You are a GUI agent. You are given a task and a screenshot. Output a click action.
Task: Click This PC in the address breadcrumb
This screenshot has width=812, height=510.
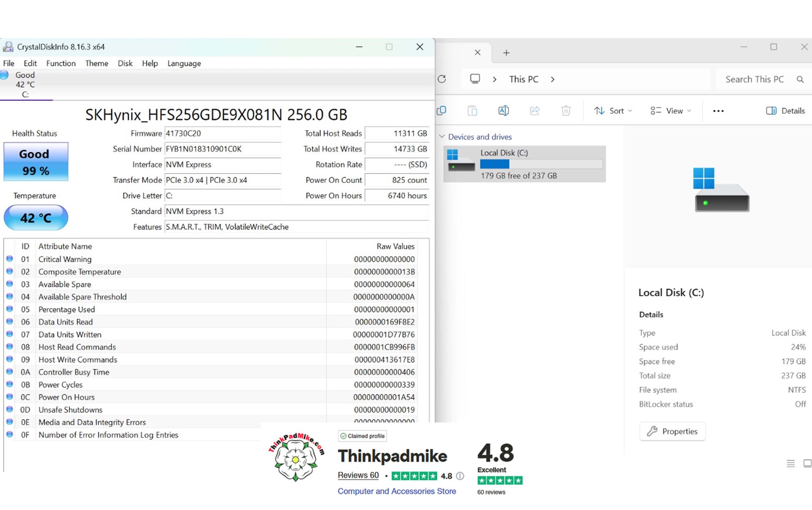pyautogui.click(x=524, y=79)
